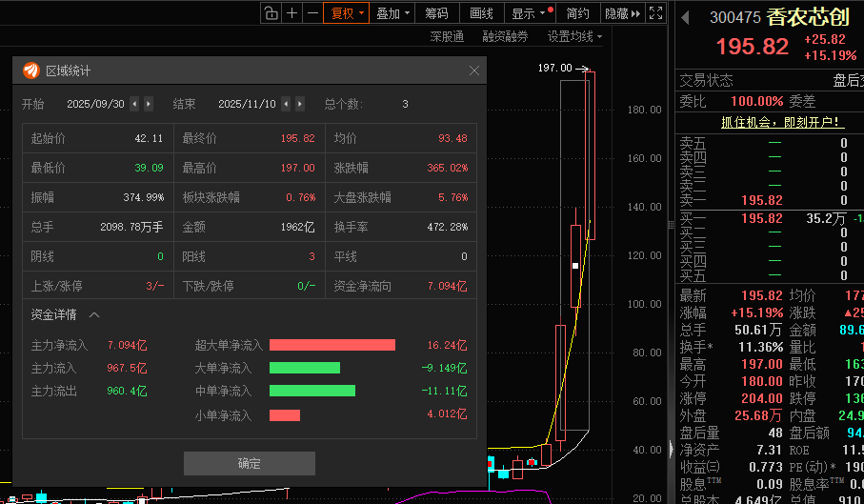864x504 pixels.
Task: Select the 画线 drawing tool
Action: pos(481,13)
